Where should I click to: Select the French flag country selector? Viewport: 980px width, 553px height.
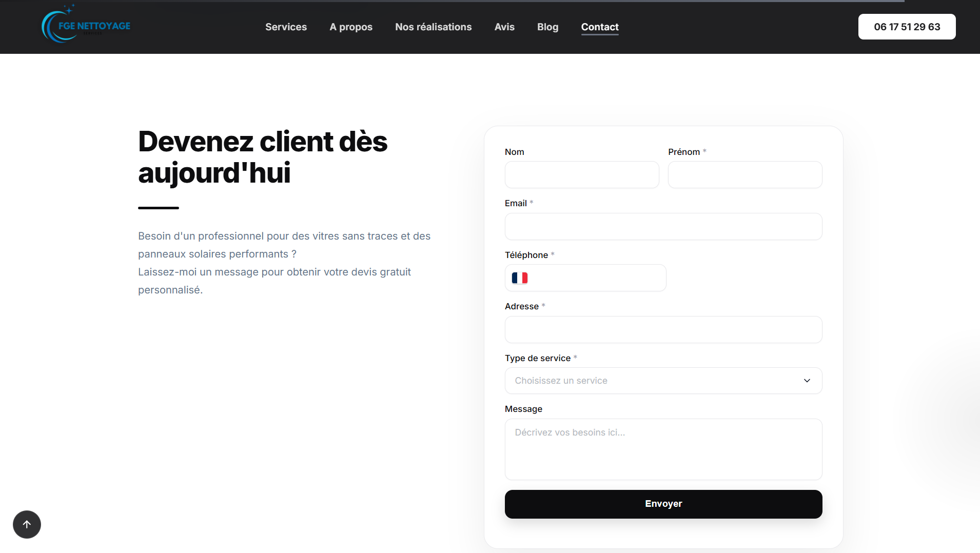click(x=520, y=278)
